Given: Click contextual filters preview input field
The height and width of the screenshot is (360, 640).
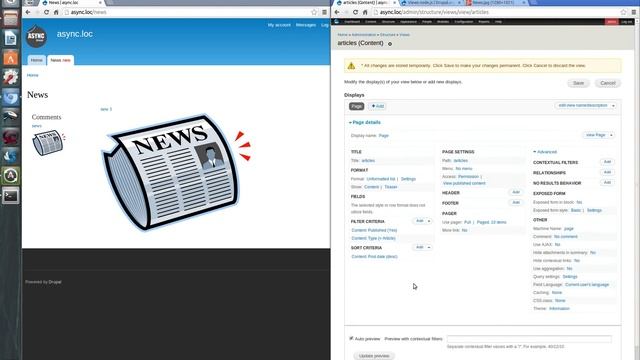Looking at the screenshot, I should (x=529, y=339).
